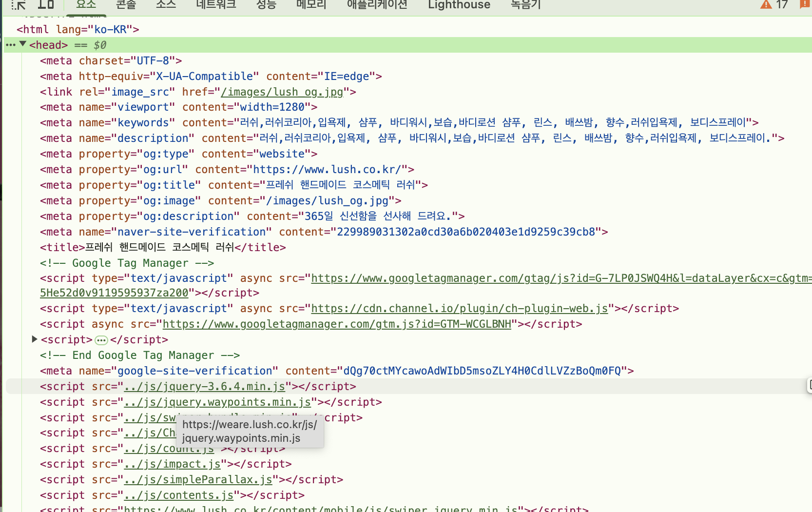This screenshot has width=812, height=512.
Task: Open the googletagmanager gtag/js script link
Action: pyautogui.click(x=561, y=278)
